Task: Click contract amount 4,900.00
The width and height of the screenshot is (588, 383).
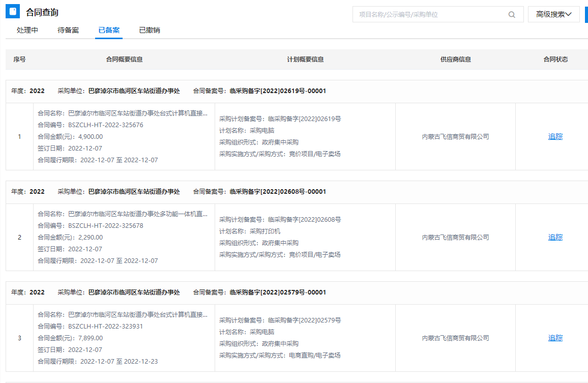Action: tap(91, 136)
